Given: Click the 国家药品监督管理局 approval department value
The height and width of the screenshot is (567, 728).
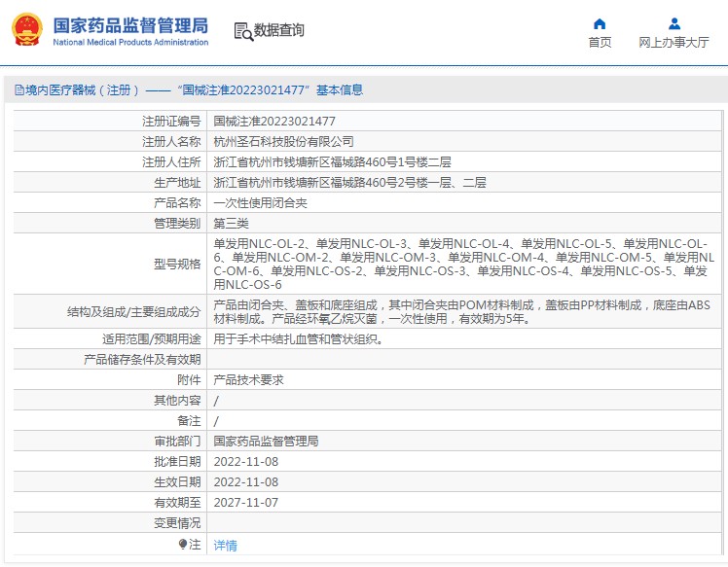Looking at the screenshot, I should 266,442.
